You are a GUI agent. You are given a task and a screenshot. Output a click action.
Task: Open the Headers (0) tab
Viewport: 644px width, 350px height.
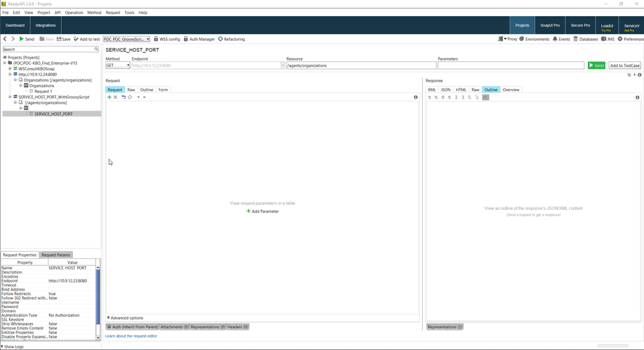tap(238, 327)
